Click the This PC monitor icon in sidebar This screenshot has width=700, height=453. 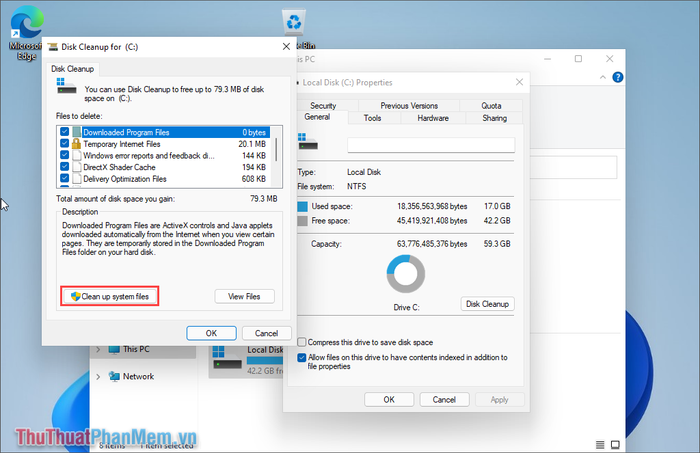[x=114, y=349]
